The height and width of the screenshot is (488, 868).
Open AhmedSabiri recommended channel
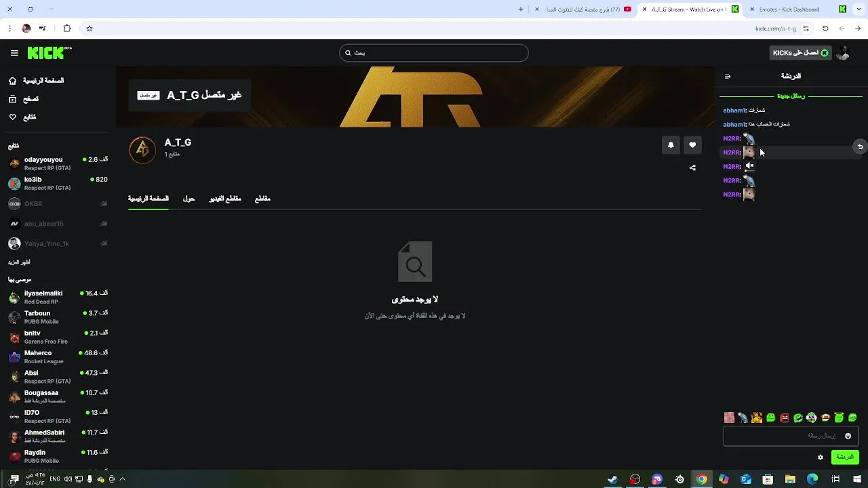pyautogui.click(x=58, y=436)
